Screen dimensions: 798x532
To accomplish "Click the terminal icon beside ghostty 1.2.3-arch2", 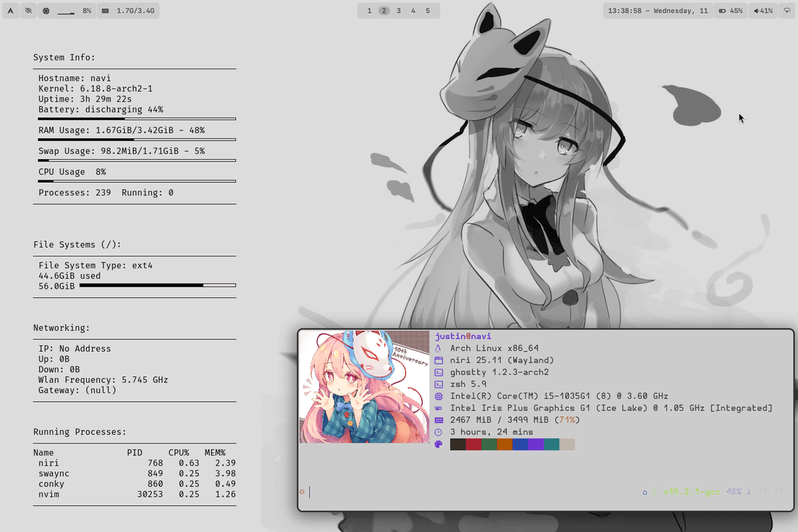I will pyautogui.click(x=438, y=372).
